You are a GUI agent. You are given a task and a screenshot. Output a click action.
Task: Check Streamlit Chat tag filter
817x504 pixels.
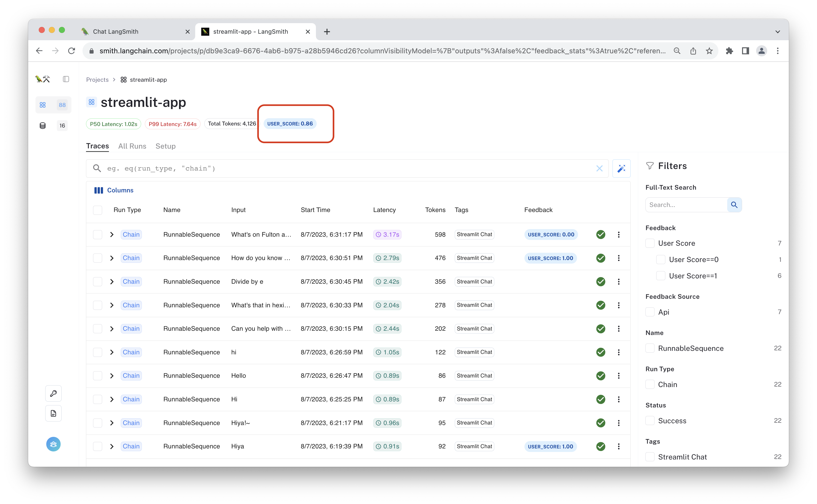[x=650, y=457]
